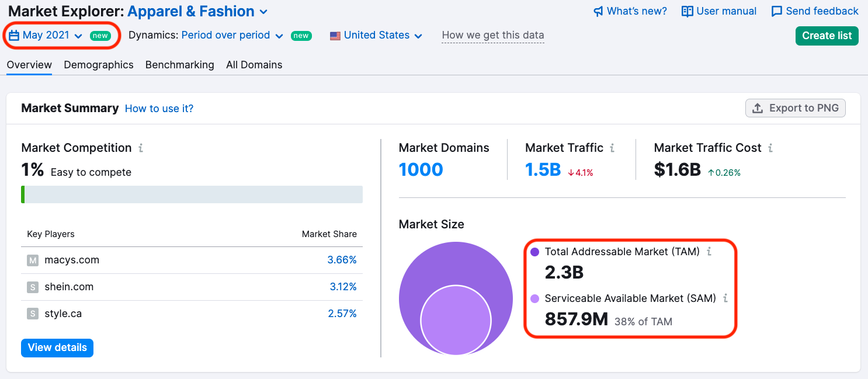
Task: Open the How to use it? link
Action: 159,109
